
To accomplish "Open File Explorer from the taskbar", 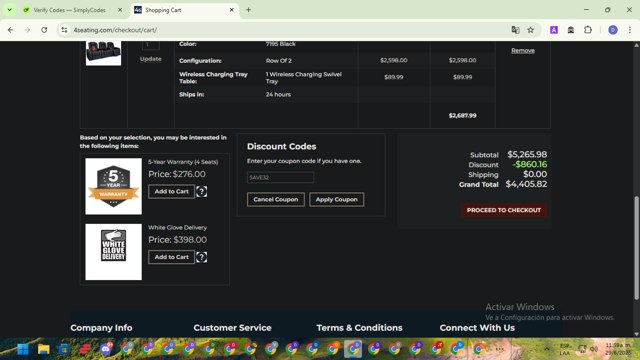I will point(44,349).
